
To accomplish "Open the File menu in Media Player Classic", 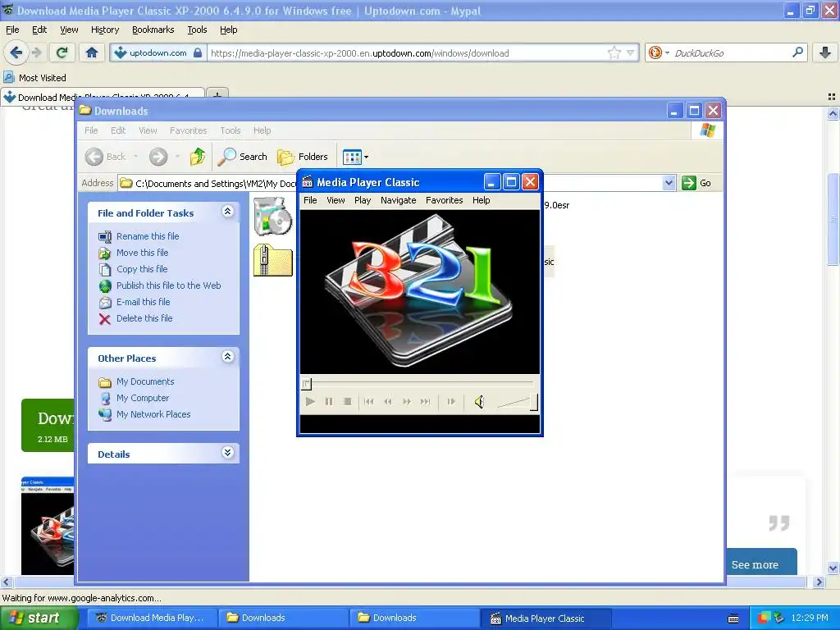I will pyautogui.click(x=310, y=200).
